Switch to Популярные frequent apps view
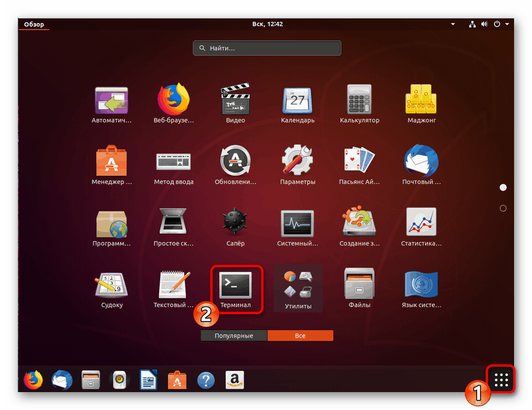Viewport: 532px width, 410px height. (234, 336)
